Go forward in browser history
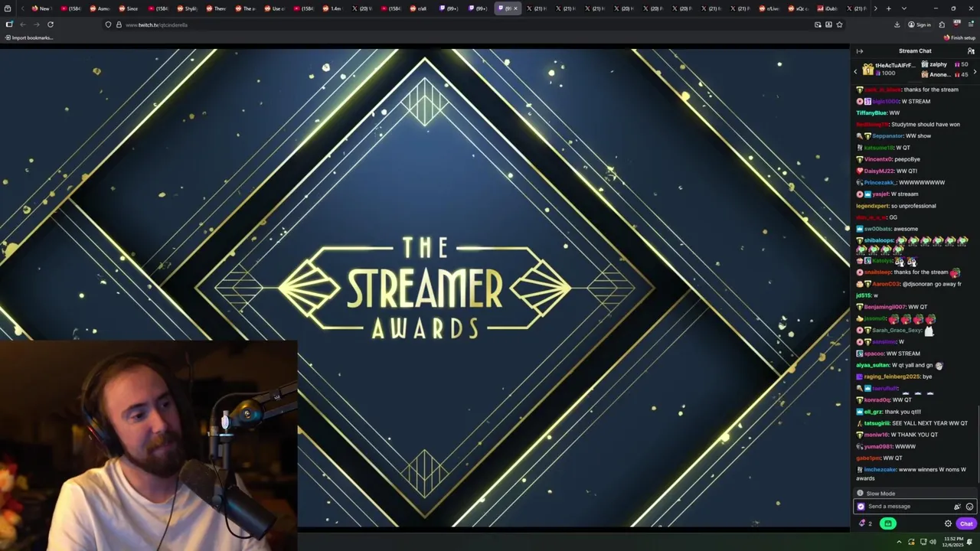The height and width of the screenshot is (551, 980). click(x=36, y=24)
